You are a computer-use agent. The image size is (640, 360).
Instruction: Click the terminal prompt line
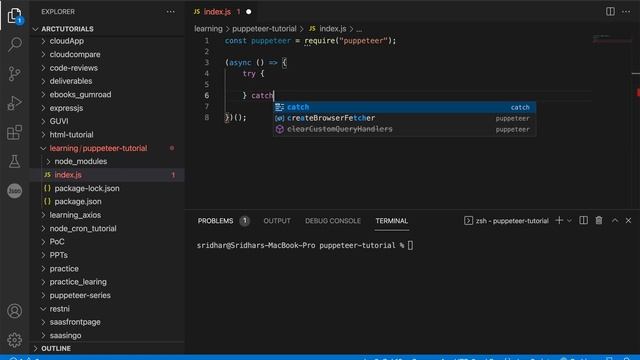click(x=305, y=245)
